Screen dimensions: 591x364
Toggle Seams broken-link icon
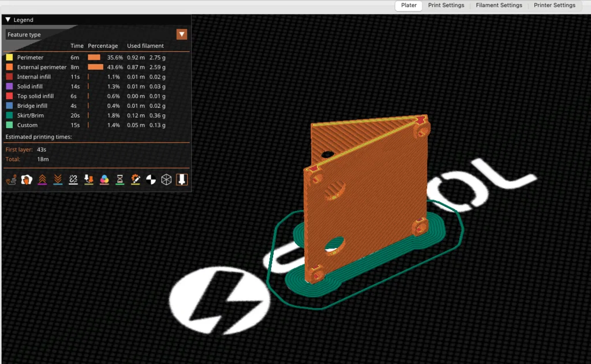[73, 180]
